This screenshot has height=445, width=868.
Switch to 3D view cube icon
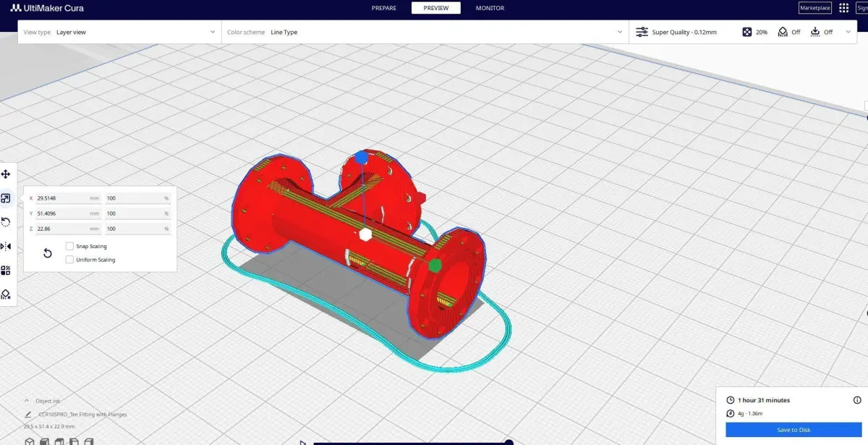pyautogui.click(x=30, y=441)
